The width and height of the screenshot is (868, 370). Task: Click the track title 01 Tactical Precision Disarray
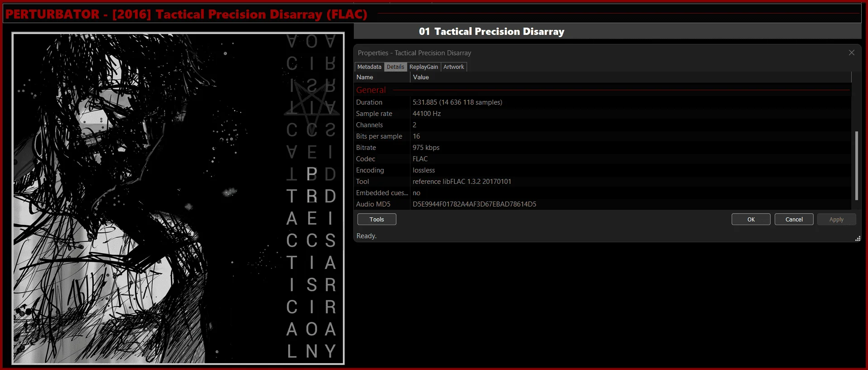click(492, 31)
